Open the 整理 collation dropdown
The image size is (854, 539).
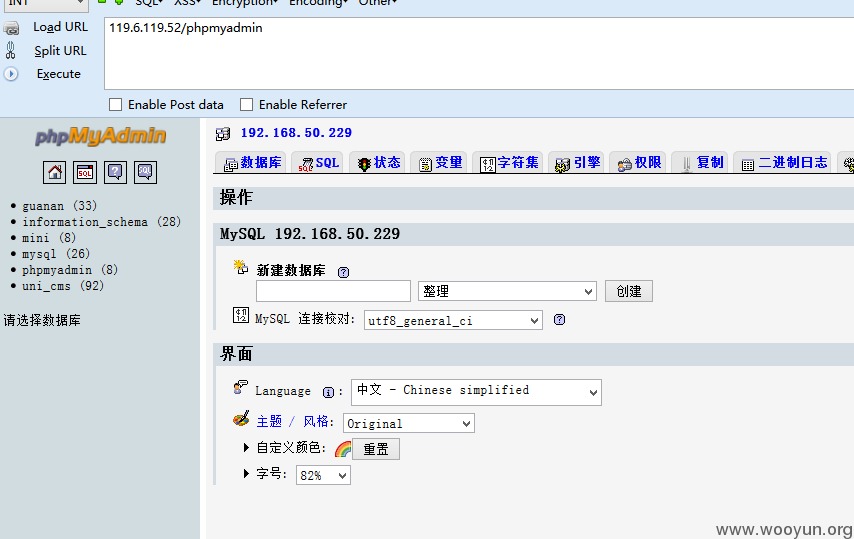[x=507, y=291]
